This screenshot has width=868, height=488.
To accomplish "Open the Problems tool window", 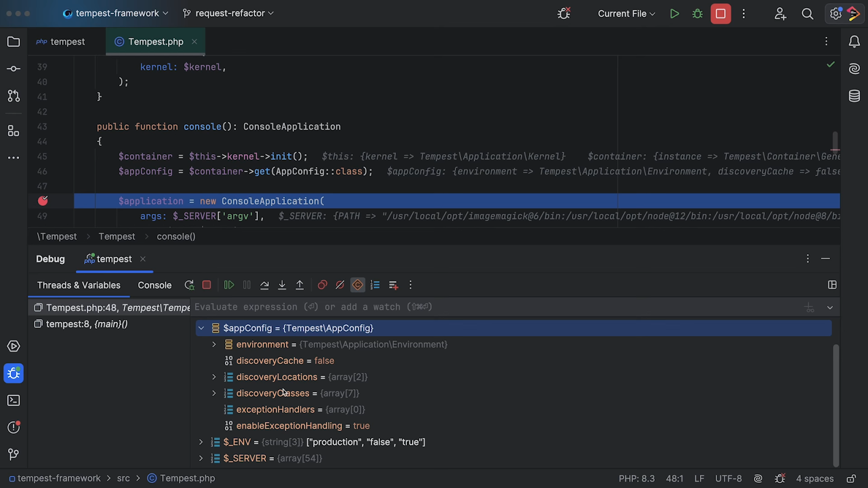I will coord(14,427).
